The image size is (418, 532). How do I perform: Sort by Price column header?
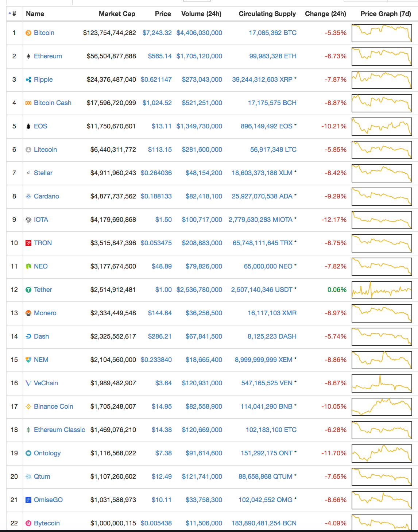(163, 14)
